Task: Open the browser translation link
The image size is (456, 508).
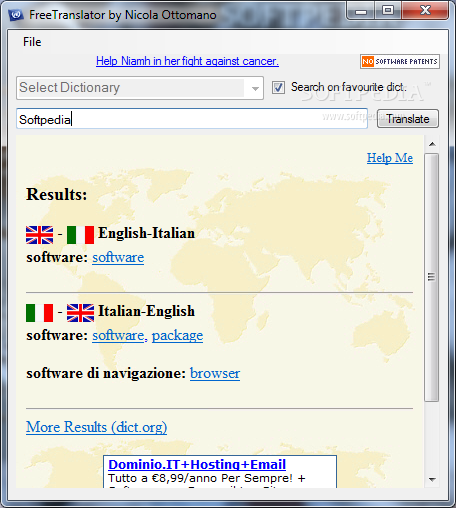Action: click(215, 373)
